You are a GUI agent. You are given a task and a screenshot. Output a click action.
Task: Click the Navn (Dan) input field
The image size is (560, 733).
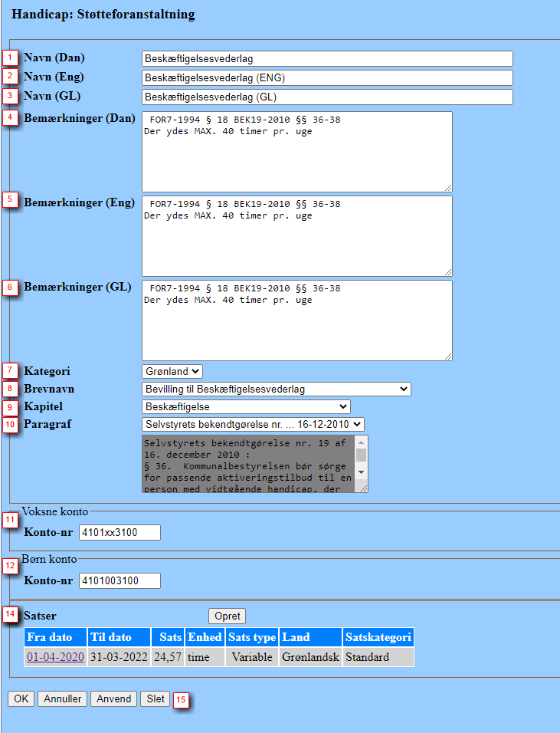[x=327, y=59]
